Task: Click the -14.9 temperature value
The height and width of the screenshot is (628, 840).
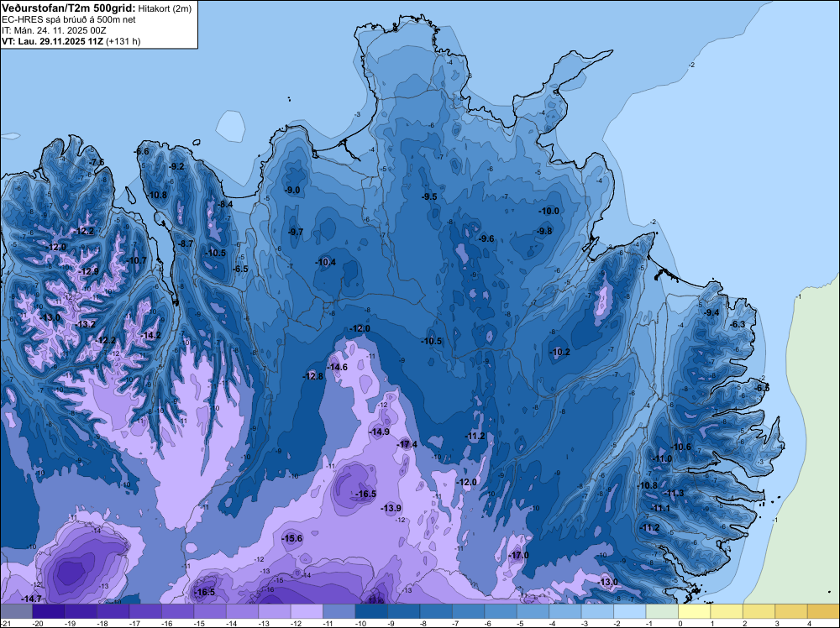Action: 380,432
